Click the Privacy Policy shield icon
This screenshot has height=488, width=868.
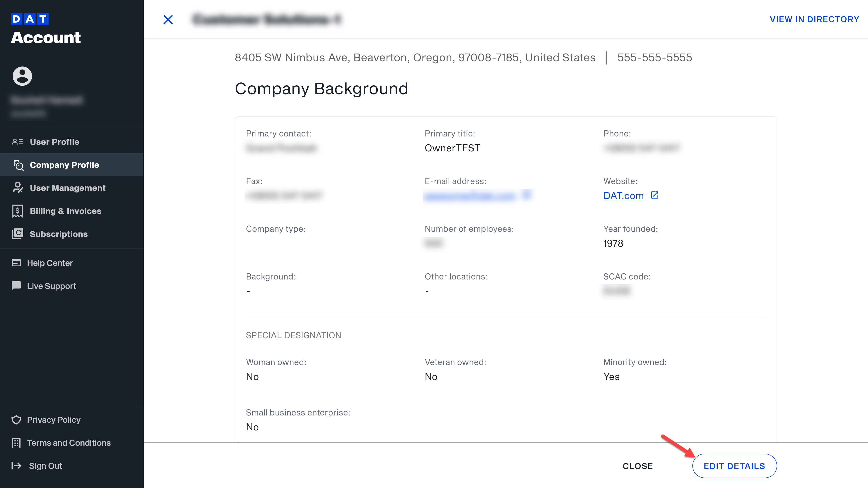point(16,420)
